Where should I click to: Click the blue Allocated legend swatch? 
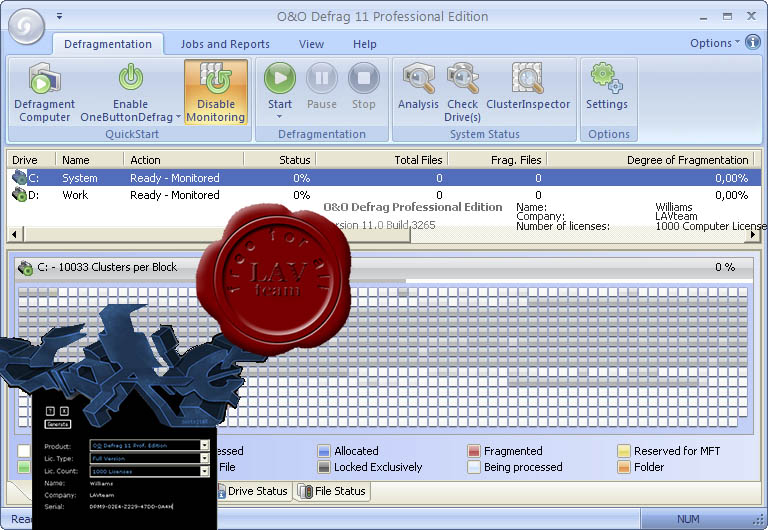click(x=324, y=451)
